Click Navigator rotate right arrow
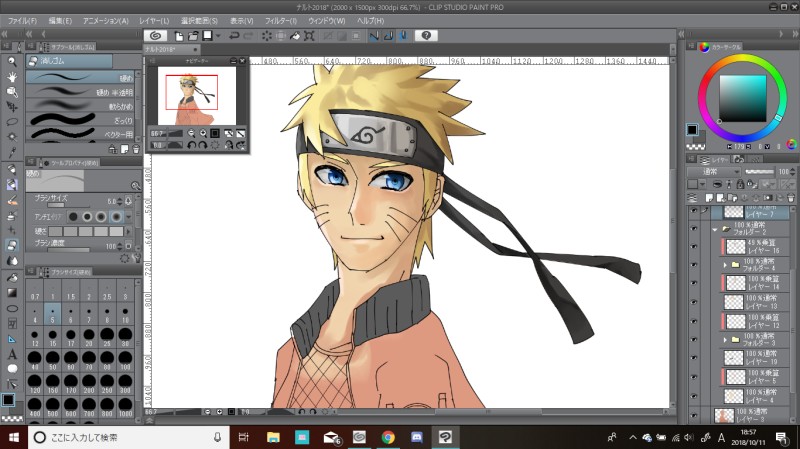 [203, 145]
